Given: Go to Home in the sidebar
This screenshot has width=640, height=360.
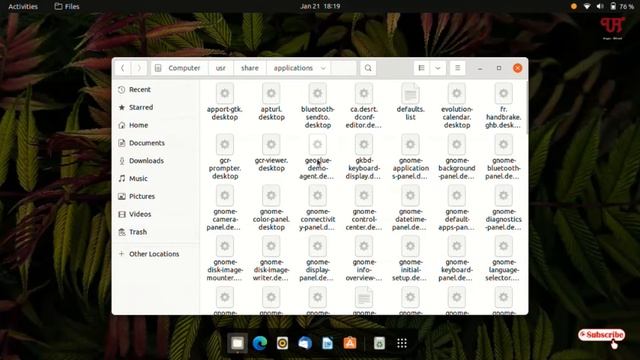Looking at the screenshot, I should tap(156, 125).
